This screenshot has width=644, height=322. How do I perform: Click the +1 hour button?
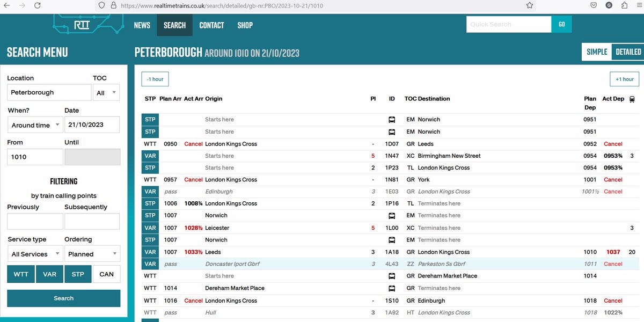625,79
